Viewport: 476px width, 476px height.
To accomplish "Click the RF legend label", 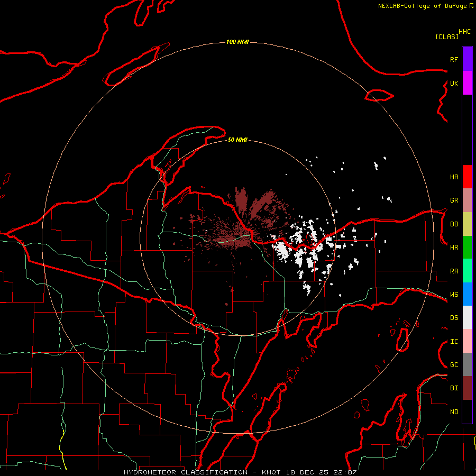I will 454,59.
